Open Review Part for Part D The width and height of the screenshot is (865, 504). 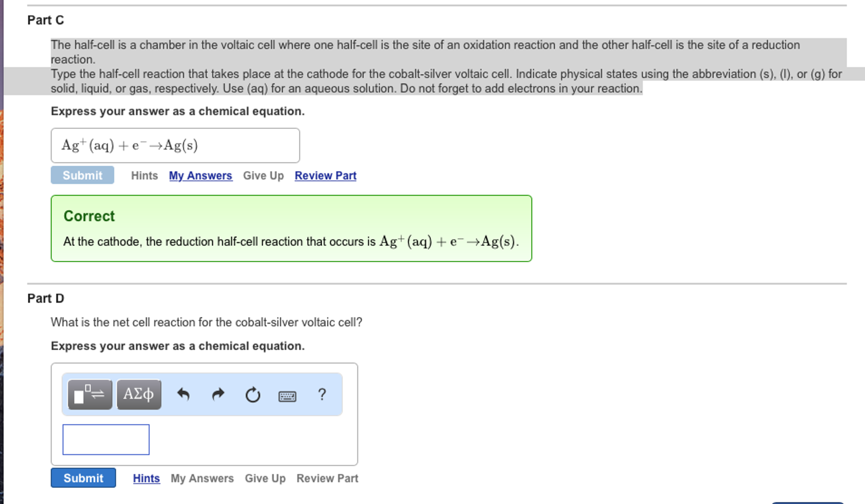click(326, 478)
